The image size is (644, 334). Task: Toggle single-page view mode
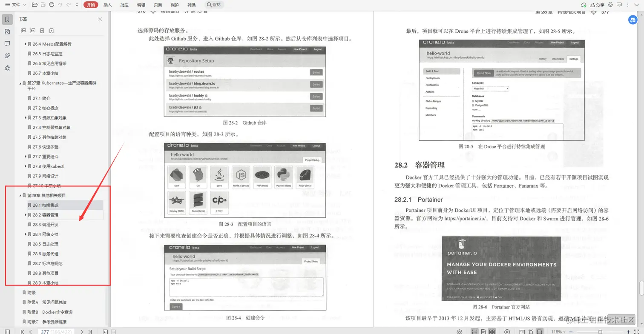tap(483, 331)
